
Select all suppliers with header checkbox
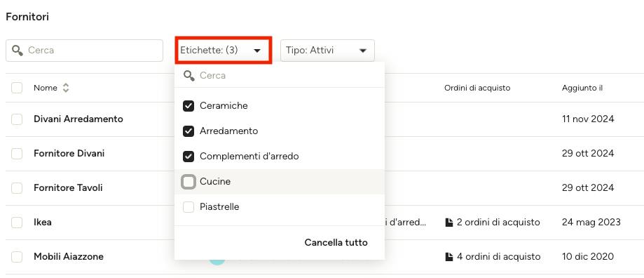17,88
